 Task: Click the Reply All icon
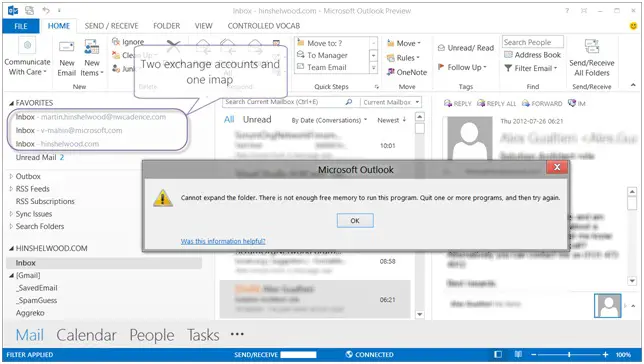coord(496,104)
